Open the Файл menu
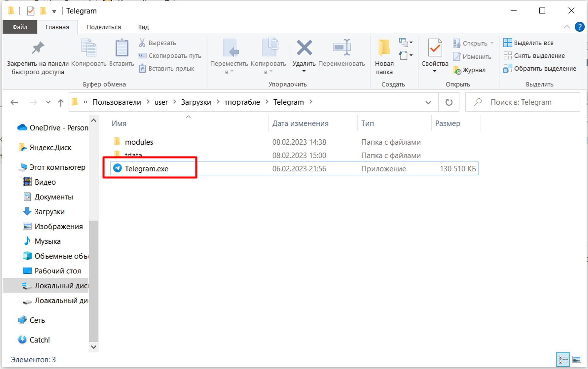This screenshot has height=369, width=588. (20, 27)
